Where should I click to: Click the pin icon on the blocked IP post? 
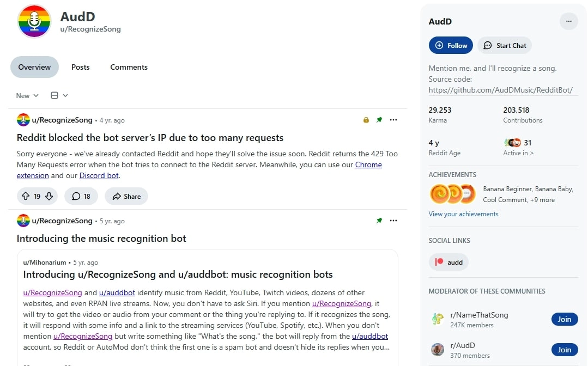point(379,120)
